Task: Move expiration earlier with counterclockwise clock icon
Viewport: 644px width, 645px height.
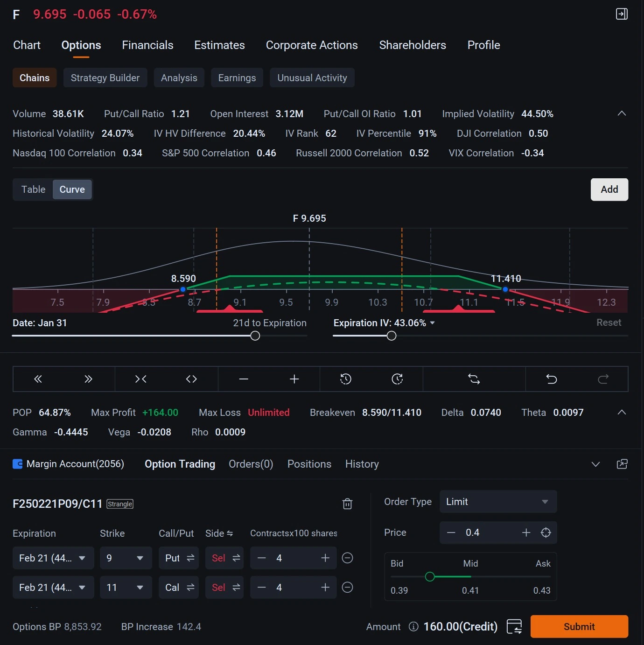Action: 346,379
